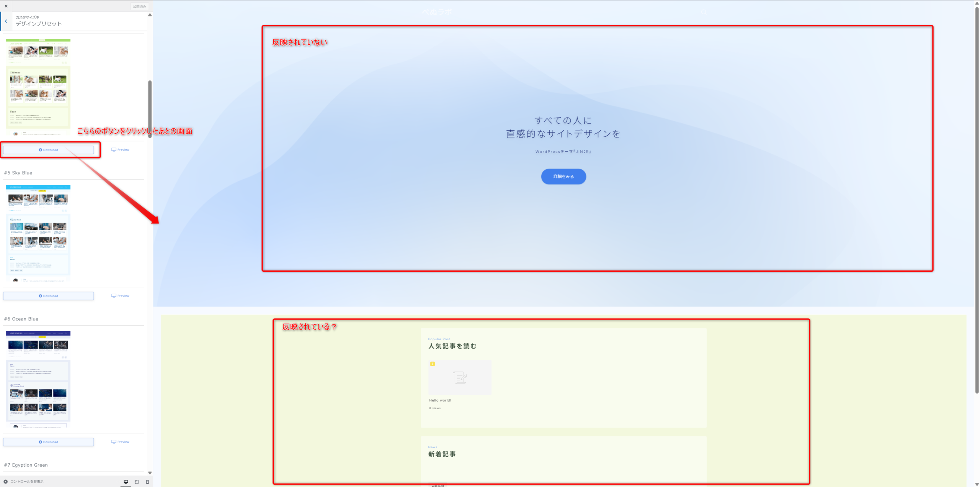Image resolution: width=980 pixels, height=487 pixels.
Task: Download the #5 Sky Blue design preset
Action: click(x=49, y=296)
